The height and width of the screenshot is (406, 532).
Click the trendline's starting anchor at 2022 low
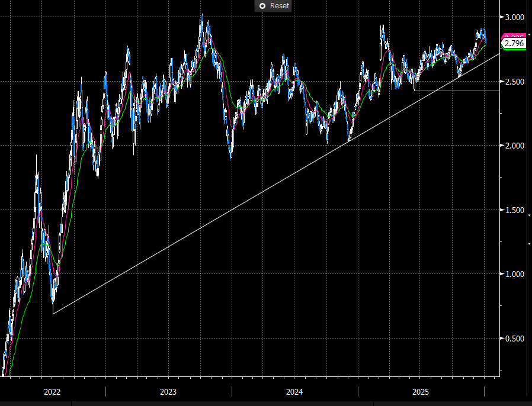click(53, 313)
